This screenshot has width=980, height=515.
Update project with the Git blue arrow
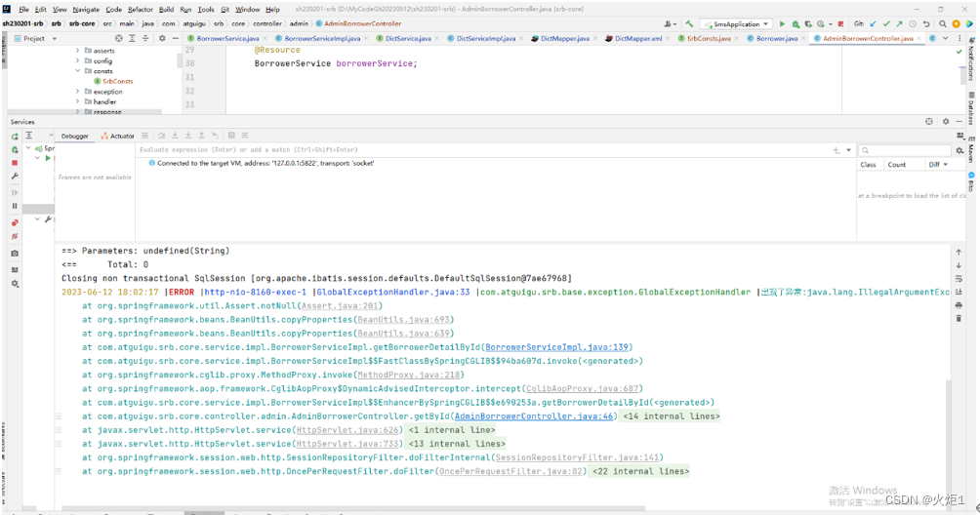point(874,23)
